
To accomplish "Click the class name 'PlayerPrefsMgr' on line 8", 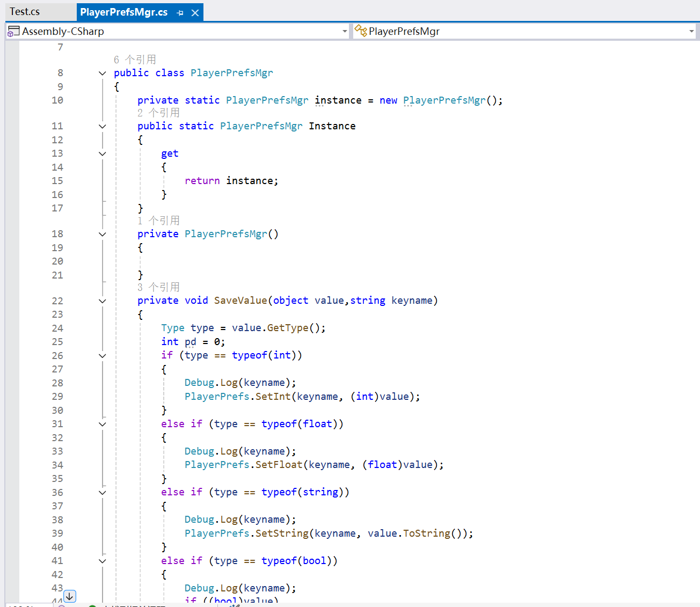I will click(232, 73).
